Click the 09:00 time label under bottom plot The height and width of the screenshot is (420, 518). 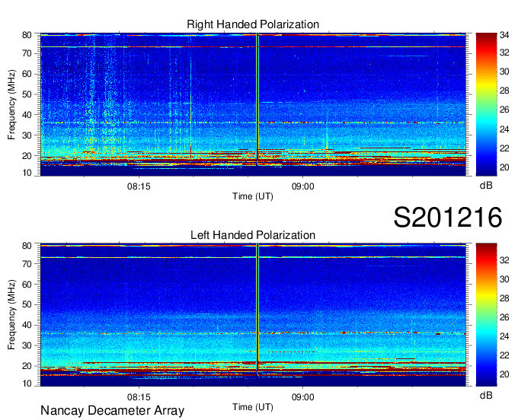(303, 397)
